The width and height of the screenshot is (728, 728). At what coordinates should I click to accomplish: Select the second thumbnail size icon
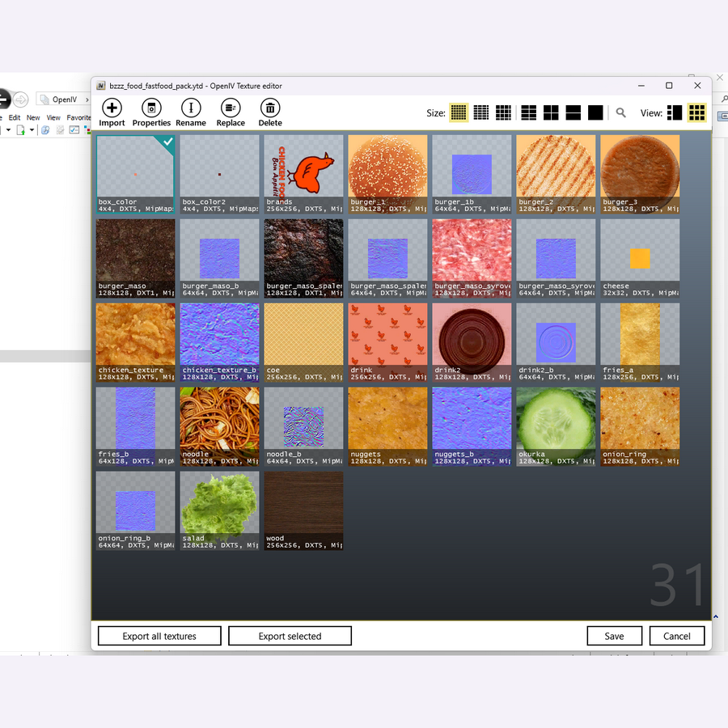[x=481, y=112]
